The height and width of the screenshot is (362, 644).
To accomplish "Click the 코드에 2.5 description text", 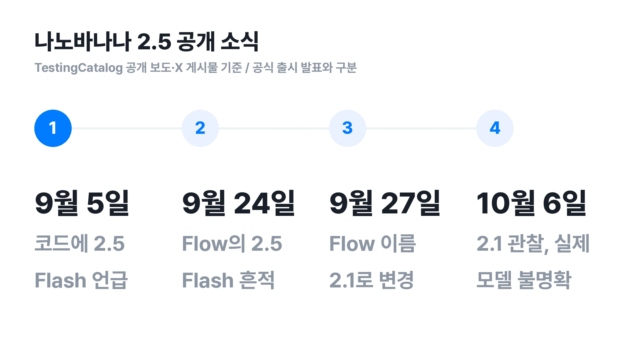I will pos(80,243).
